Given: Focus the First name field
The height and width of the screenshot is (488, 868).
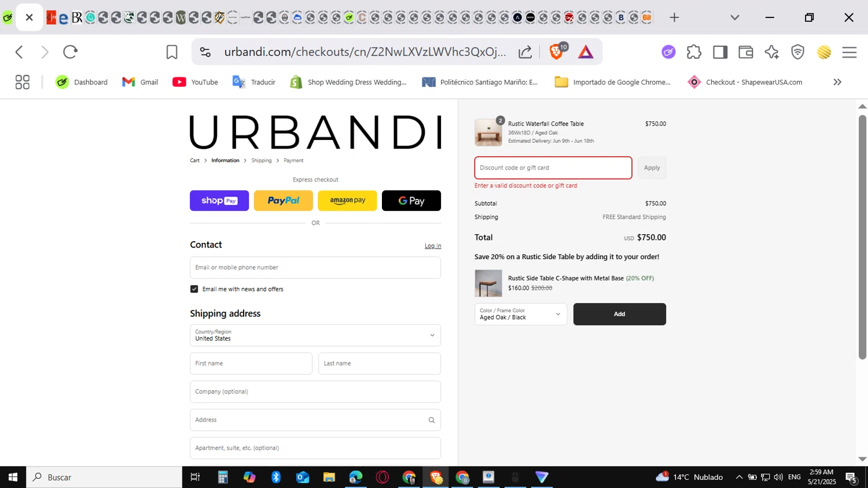Looking at the screenshot, I should 251,364.
